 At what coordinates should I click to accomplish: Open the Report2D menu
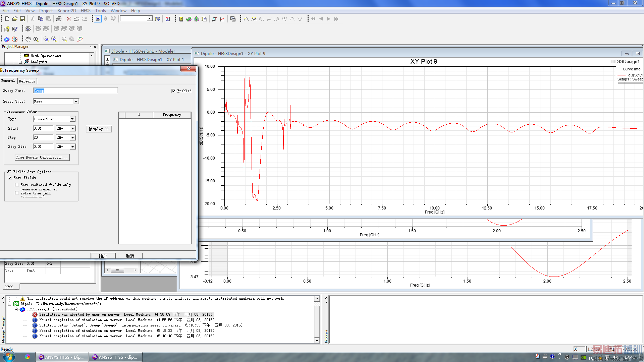pos(66,11)
